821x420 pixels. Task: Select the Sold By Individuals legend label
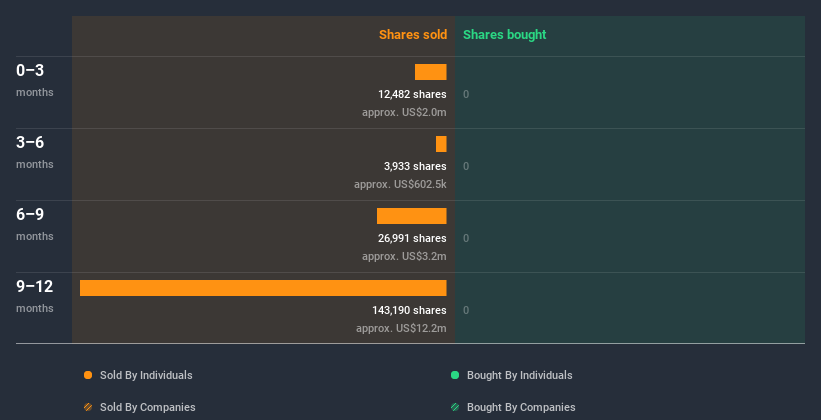point(146,375)
